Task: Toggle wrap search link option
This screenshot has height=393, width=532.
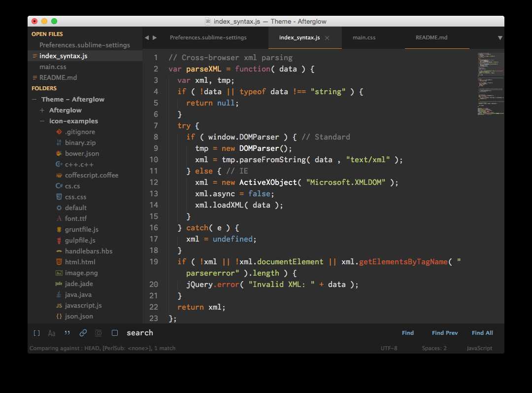Action: pyautogui.click(x=83, y=333)
